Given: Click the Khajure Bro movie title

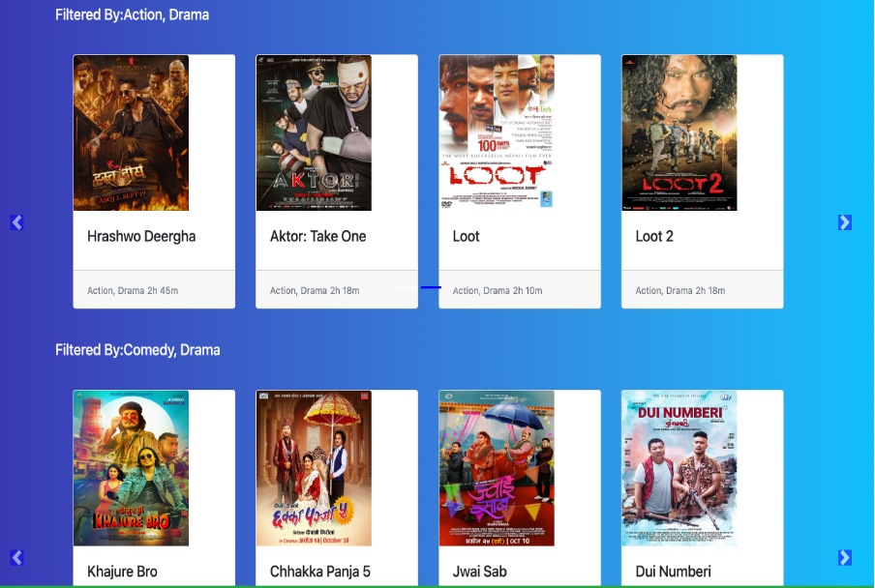Looking at the screenshot, I should click(122, 572).
